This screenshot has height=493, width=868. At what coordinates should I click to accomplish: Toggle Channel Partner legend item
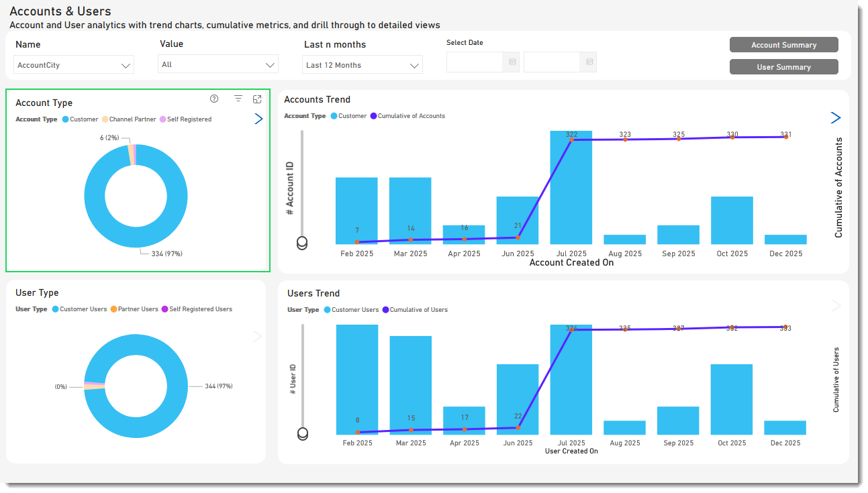[x=132, y=119]
